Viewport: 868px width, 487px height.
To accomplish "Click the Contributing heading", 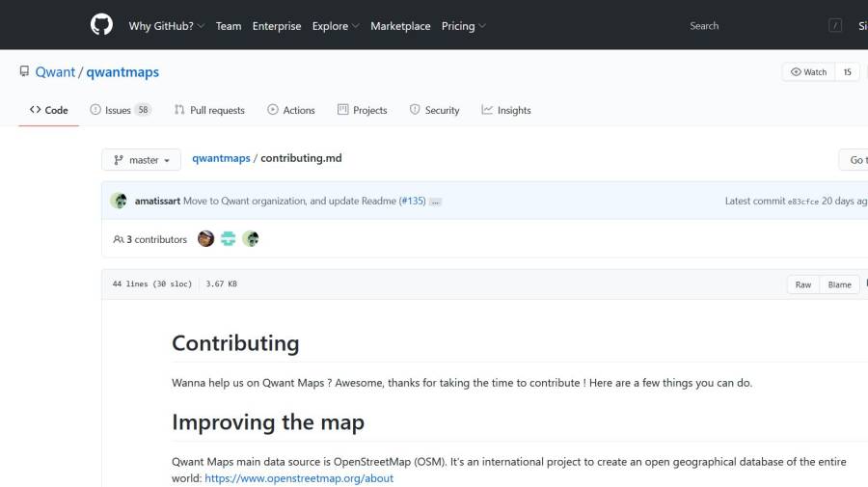I will (x=235, y=343).
